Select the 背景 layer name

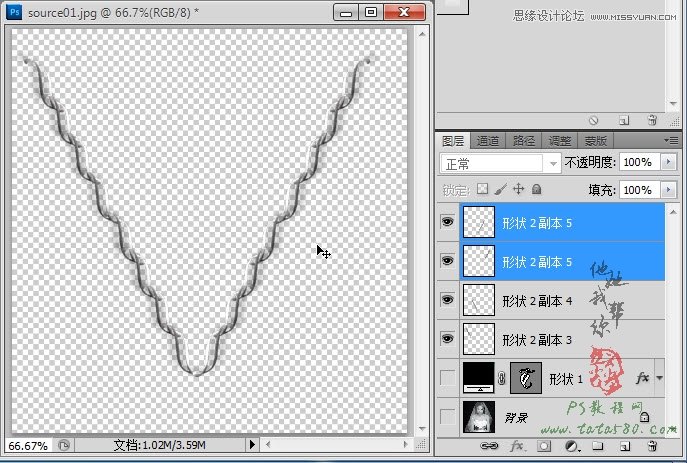pyautogui.click(x=516, y=417)
